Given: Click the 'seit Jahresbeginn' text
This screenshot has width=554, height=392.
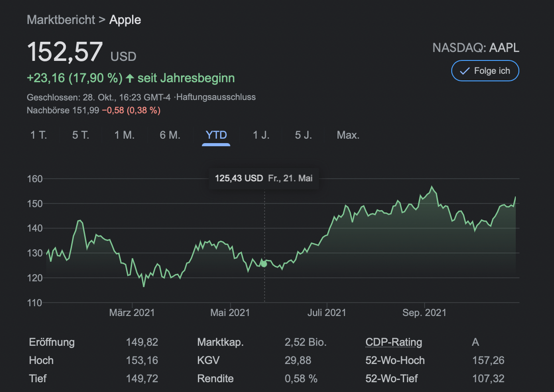Looking at the screenshot, I should click(186, 78).
